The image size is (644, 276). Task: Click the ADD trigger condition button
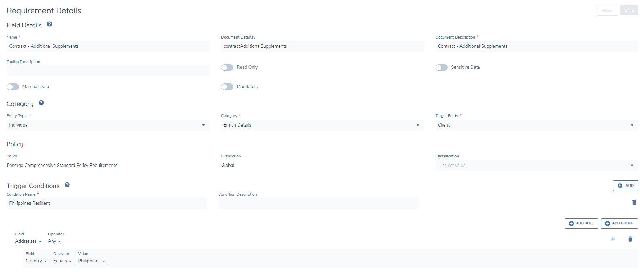pos(625,186)
